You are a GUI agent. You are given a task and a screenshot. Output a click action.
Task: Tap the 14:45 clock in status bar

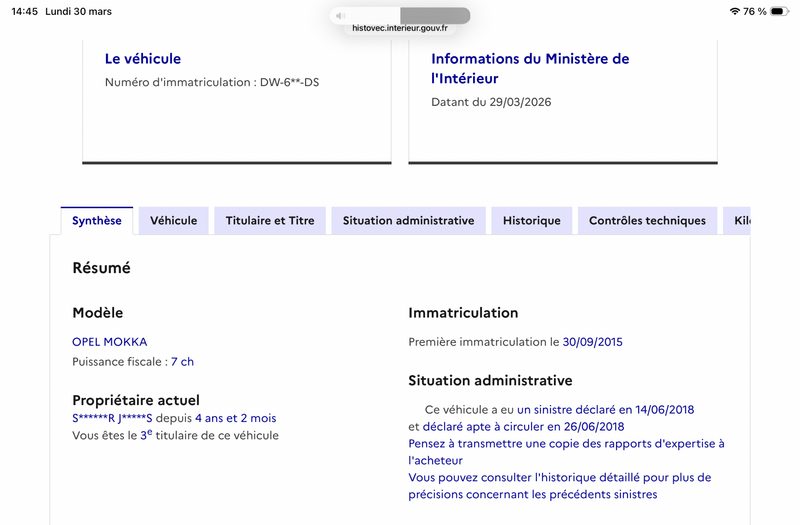tap(24, 11)
